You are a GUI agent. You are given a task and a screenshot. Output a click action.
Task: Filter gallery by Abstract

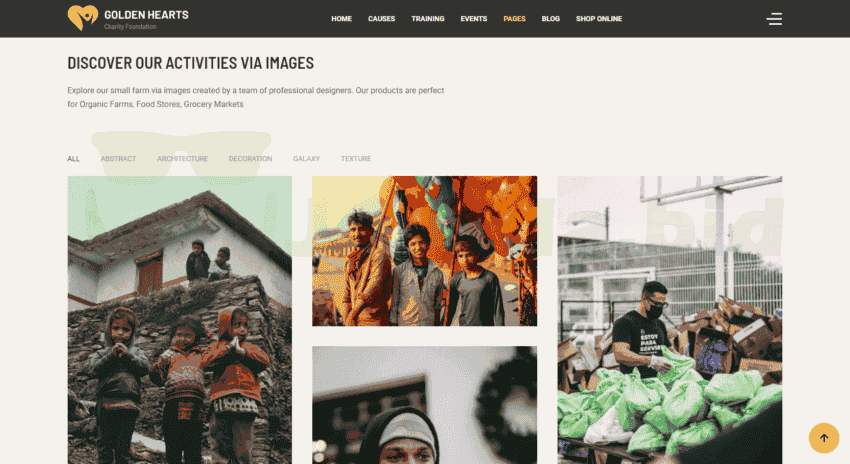pos(118,159)
